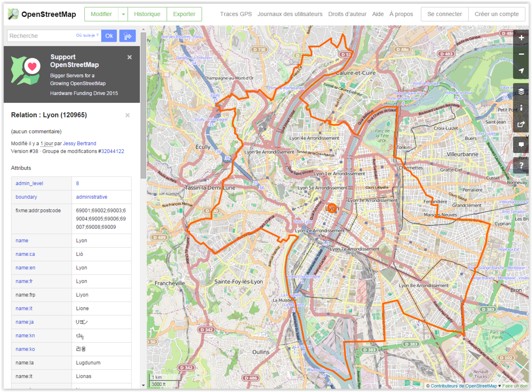
Task: Click the name:ko key link
Action: click(25, 349)
